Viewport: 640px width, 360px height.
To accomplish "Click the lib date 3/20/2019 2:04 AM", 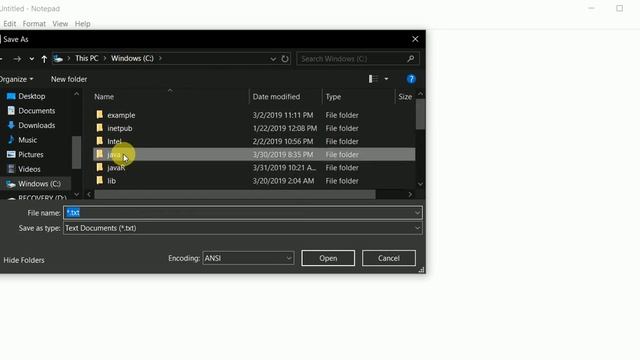I will pyautogui.click(x=283, y=181).
